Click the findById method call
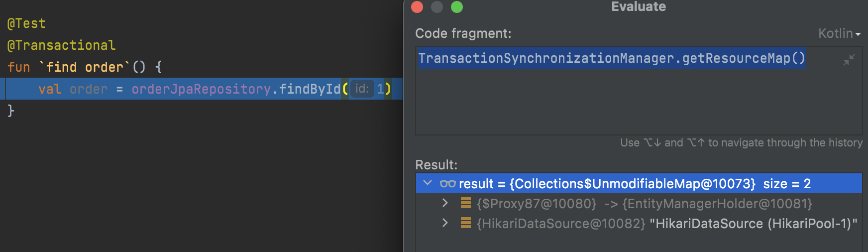Screen dimensions: 868x252 click(x=310, y=89)
